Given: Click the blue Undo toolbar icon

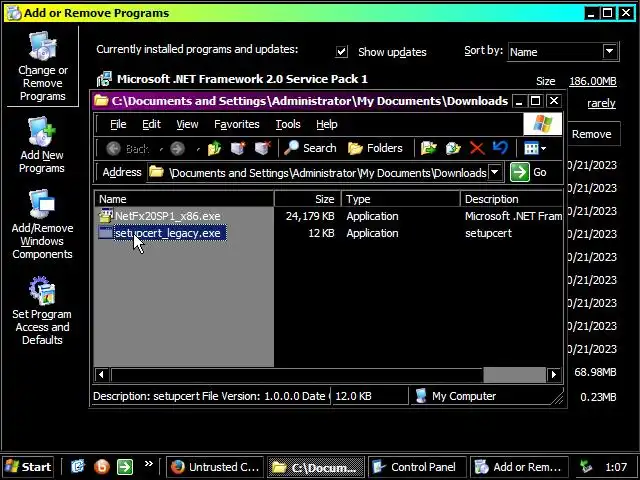Looking at the screenshot, I should (x=500, y=148).
